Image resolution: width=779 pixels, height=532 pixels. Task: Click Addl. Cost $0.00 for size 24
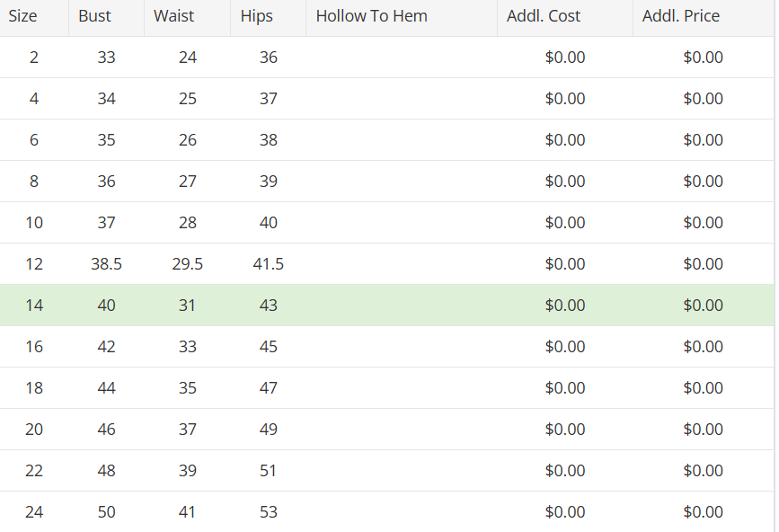coord(564,512)
